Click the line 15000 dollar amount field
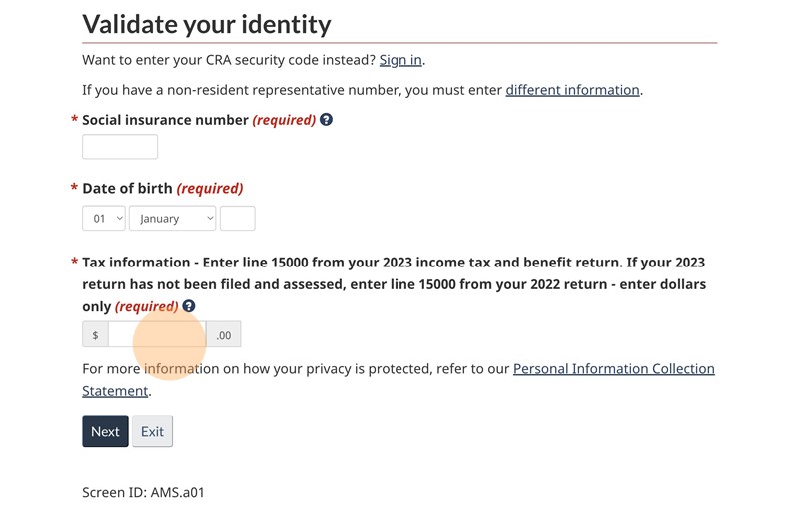This screenshot has width=799, height=532. (x=157, y=335)
